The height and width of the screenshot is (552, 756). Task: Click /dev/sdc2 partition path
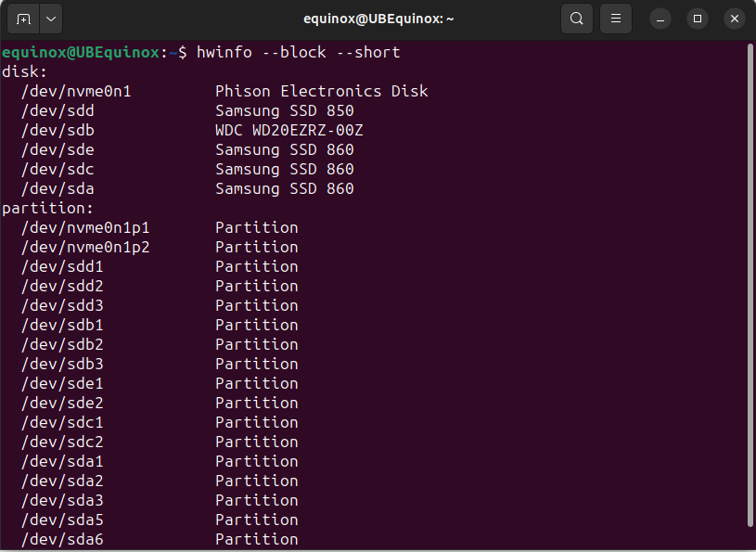pos(62,442)
